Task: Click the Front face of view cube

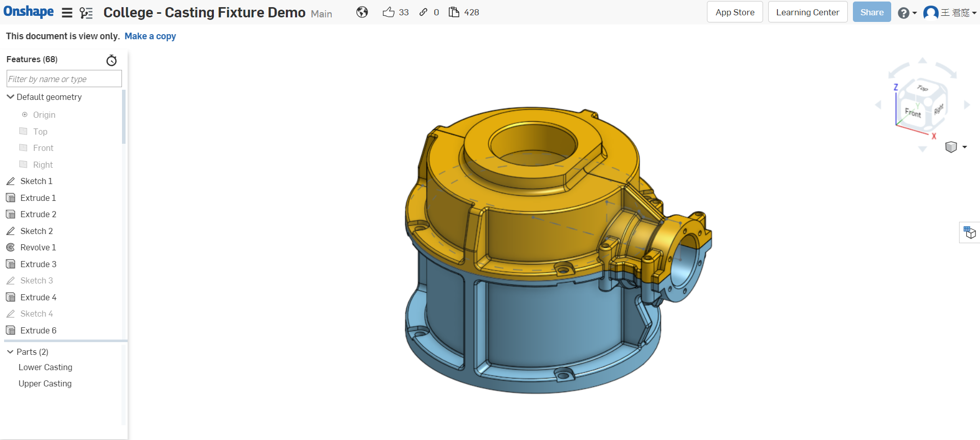Action: (x=913, y=112)
